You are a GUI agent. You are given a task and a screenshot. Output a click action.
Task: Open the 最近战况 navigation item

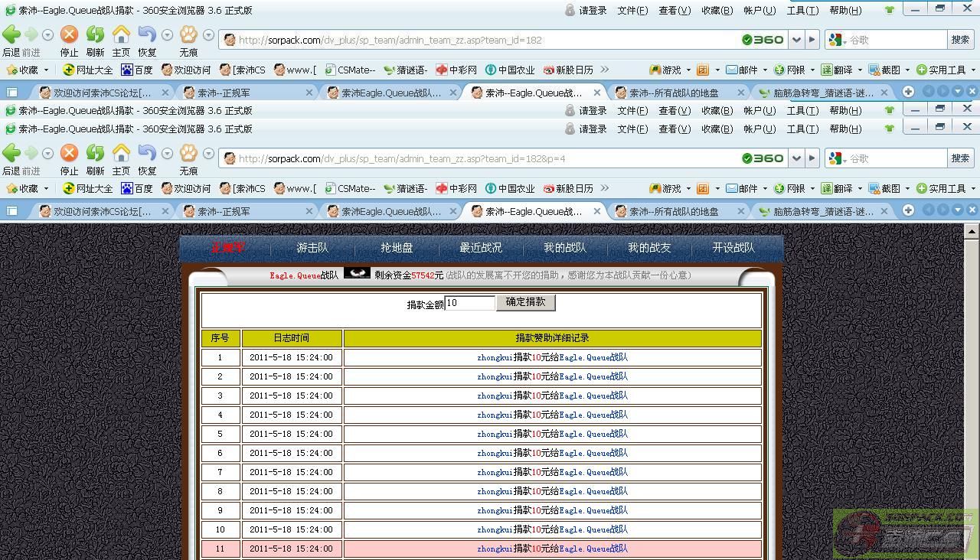click(x=481, y=248)
